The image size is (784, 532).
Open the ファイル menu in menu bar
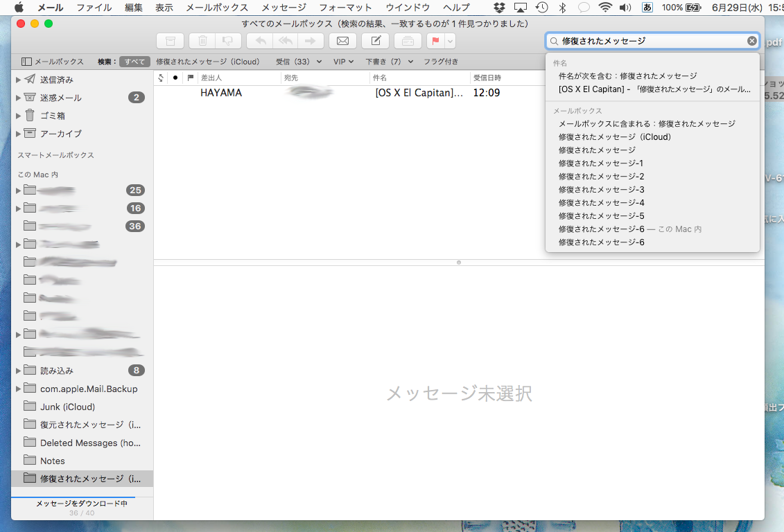click(x=94, y=8)
